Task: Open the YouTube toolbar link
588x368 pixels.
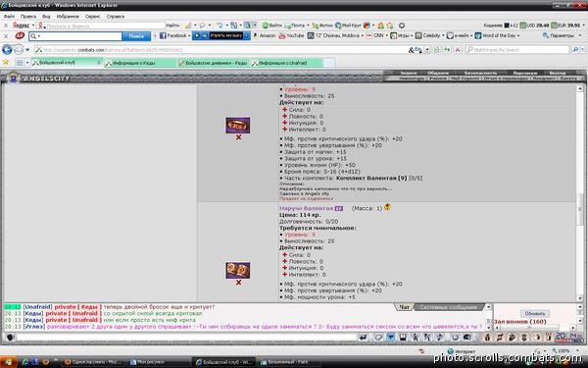Action: [291, 35]
